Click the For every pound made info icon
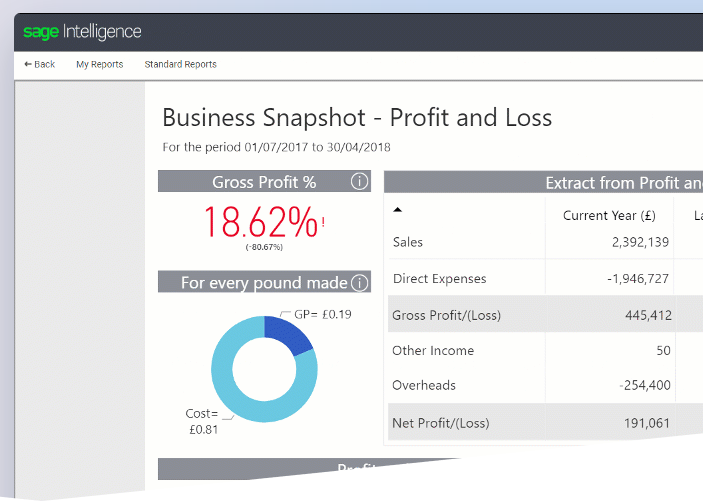The height and width of the screenshot is (502, 703). 360,283
